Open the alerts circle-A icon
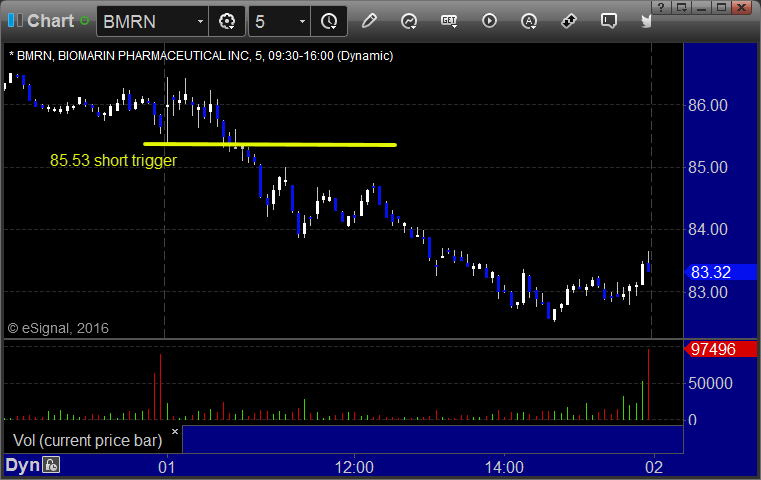 [x=529, y=21]
